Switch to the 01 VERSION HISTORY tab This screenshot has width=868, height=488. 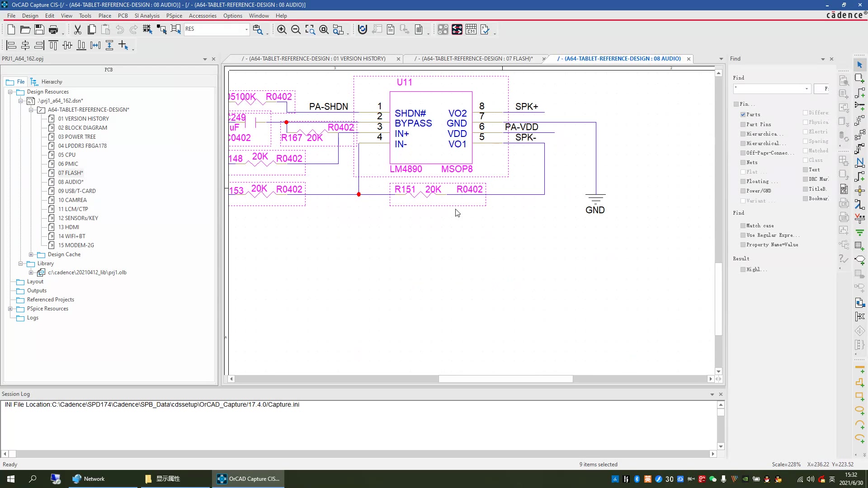tap(314, 59)
